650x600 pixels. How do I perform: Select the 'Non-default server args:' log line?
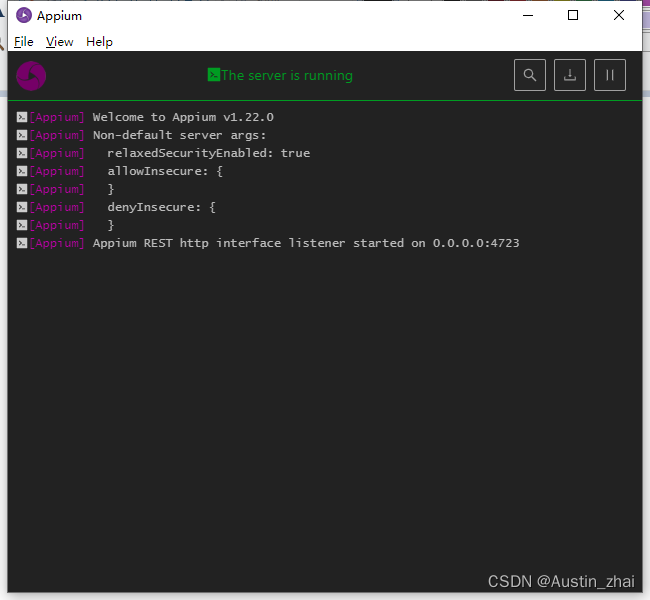tap(179, 135)
